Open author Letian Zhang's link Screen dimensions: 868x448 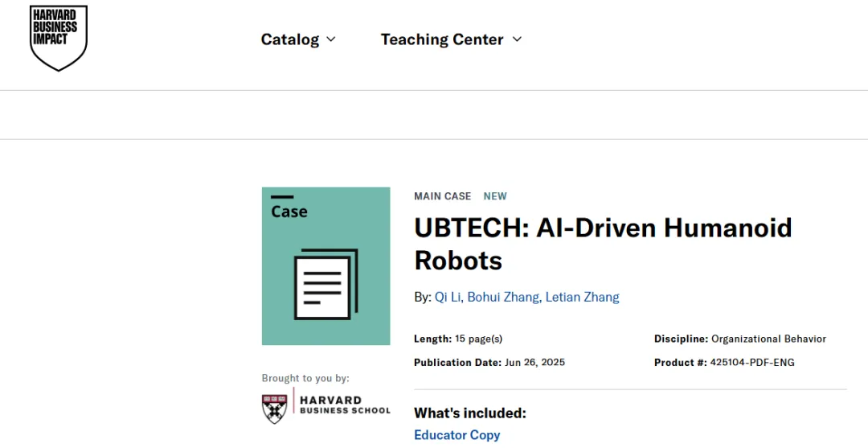(582, 297)
